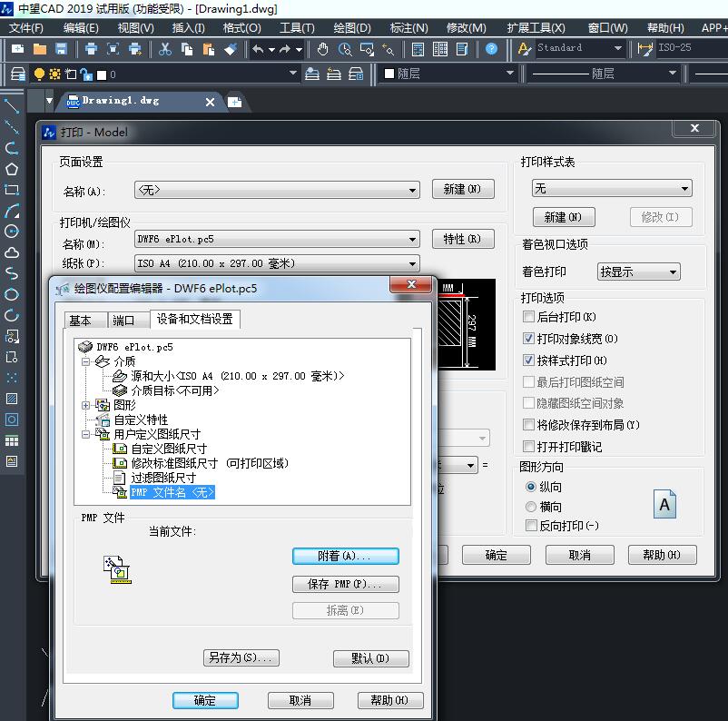Viewport: 728px width, 721px height.
Task: Click the 保存 PMP(P)... button
Action: (x=346, y=584)
